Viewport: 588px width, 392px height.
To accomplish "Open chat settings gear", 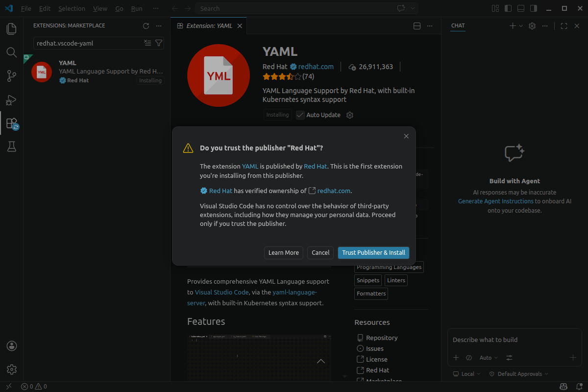I will click(532, 26).
